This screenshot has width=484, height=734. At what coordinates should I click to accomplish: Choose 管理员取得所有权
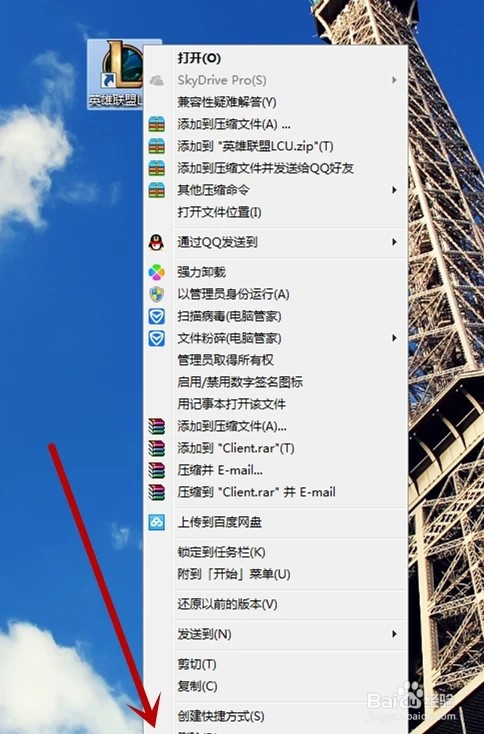pyautogui.click(x=275, y=360)
